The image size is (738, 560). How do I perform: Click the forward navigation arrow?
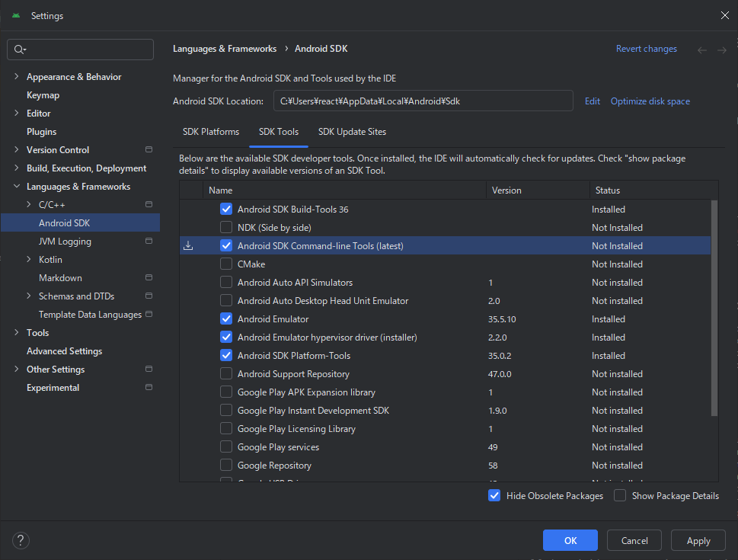[722, 50]
